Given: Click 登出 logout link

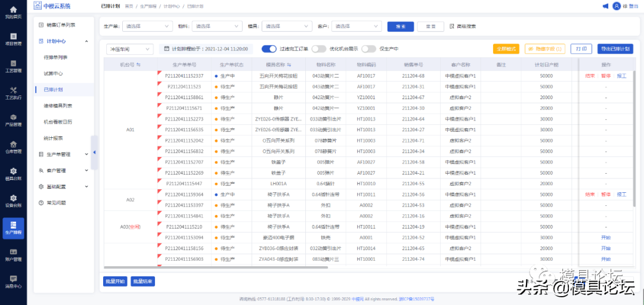Looking at the screenshot, I should pos(634,6).
